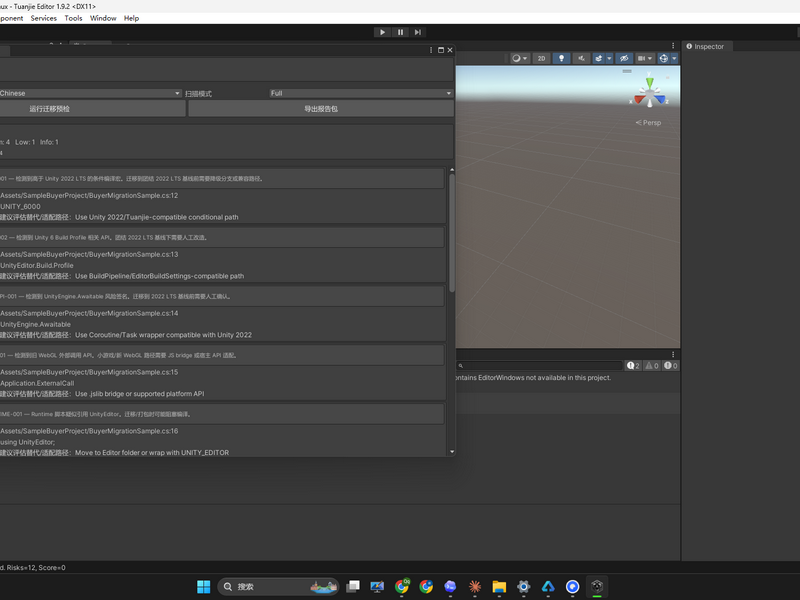Start Play mode with the play button
The image size is (800, 600).
pos(382,32)
